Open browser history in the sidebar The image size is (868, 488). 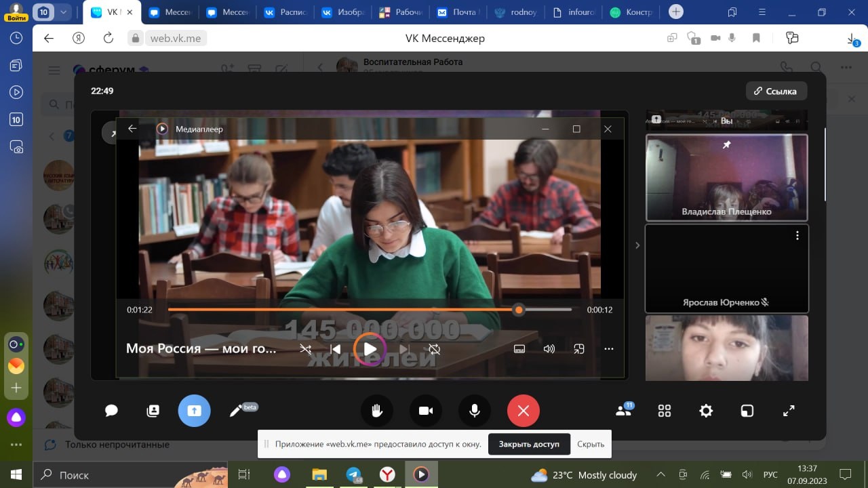point(16,38)
